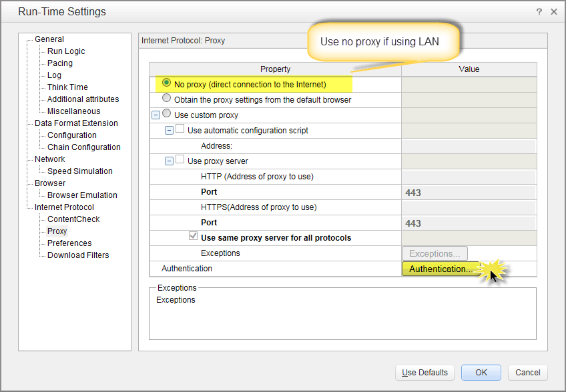This screenshot has height=392, width=566.
Task: Select Download Filters in the tree
Action: [78, 255]
